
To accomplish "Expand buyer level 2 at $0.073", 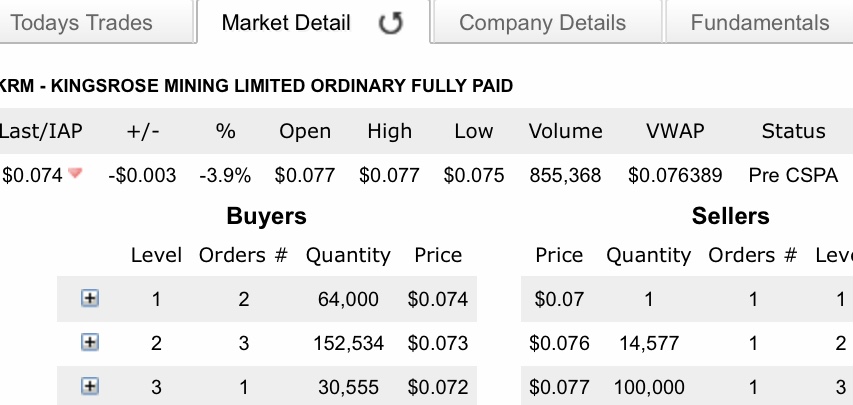I will pyautogui.click(x=90, y=342).
